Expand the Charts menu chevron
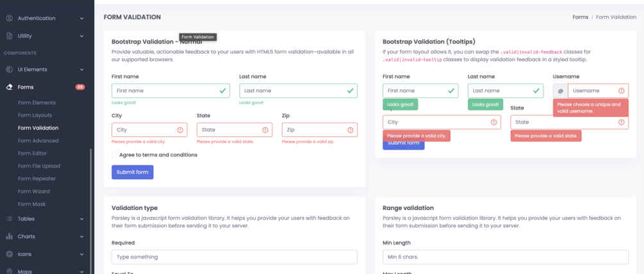The height and width of the screenshot is (274, 644). [x=82, y=237]
